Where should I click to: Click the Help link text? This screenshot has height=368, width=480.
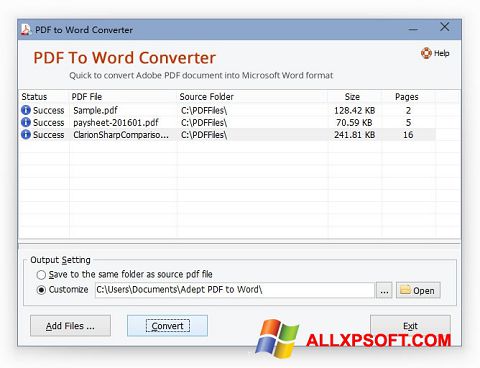[x=441, y=53]
